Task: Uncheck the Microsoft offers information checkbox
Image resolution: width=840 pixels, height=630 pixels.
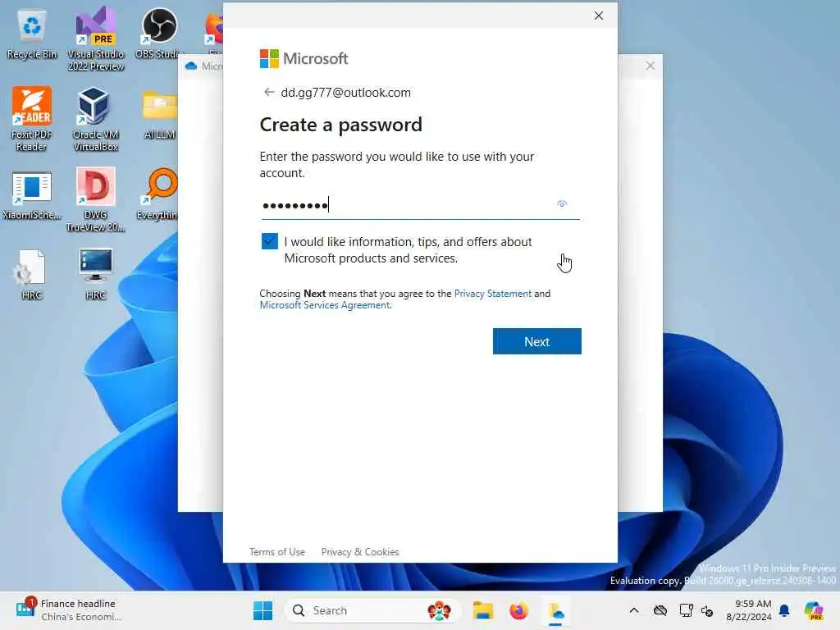Action: coord(269,241)
